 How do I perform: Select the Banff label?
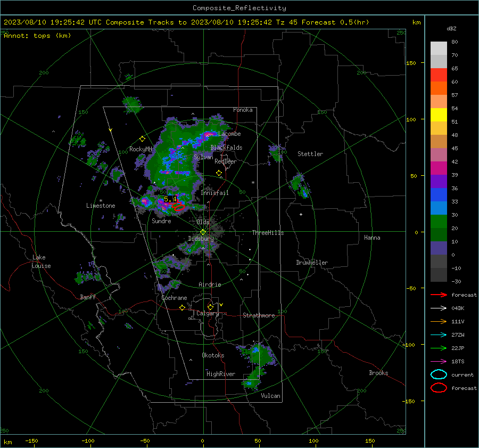88,297
